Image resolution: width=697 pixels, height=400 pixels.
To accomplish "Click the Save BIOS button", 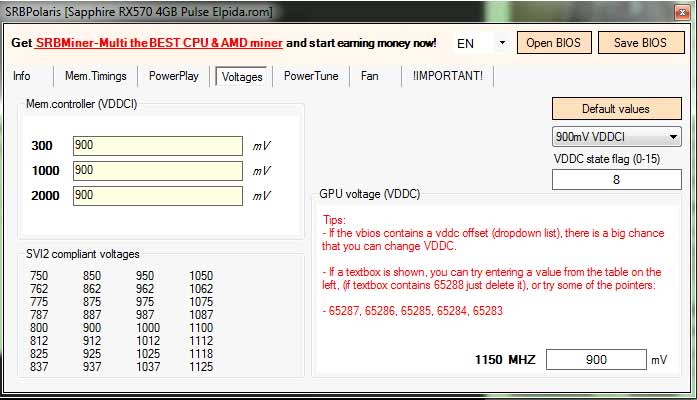I will pyautogui.click(x=640, y=43).
